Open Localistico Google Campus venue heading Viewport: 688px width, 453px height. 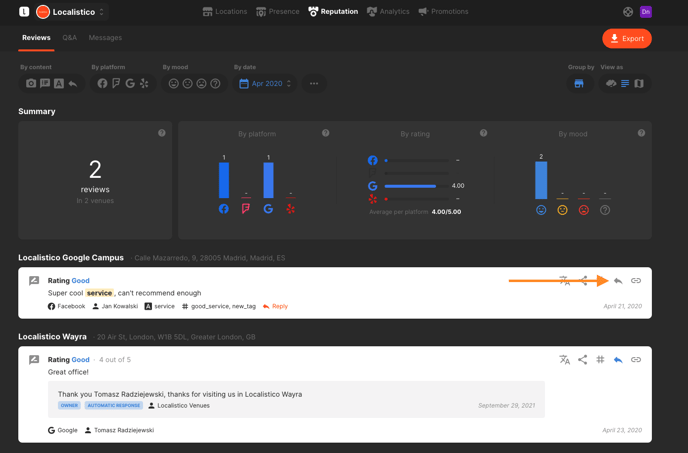point(71,258)
